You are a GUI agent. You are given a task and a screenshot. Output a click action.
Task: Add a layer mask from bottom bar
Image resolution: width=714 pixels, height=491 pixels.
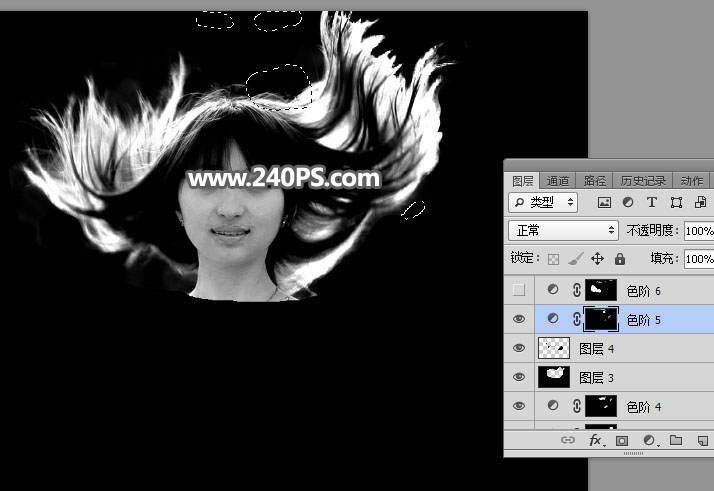point(621,440)
